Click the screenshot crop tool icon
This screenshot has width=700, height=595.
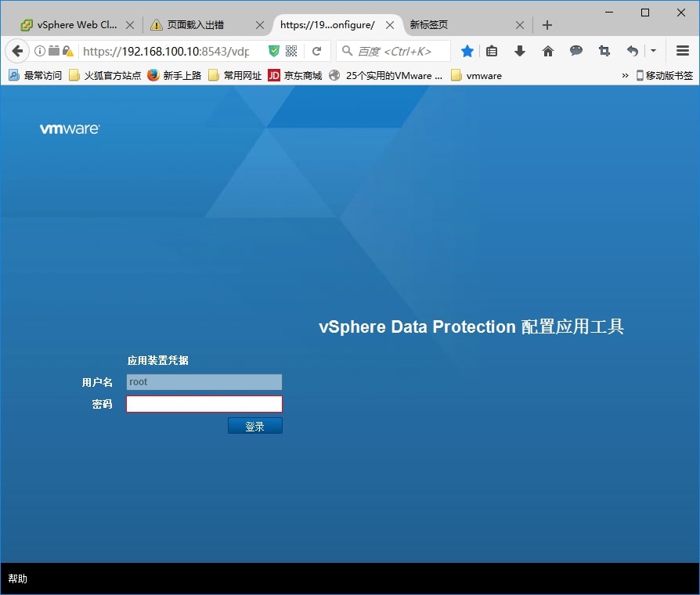(x=604, y=52)
